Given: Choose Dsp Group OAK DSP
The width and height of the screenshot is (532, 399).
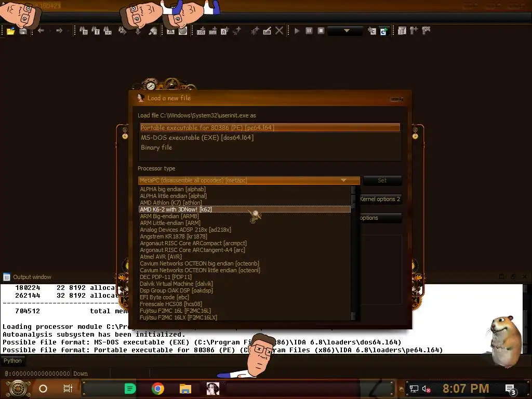Looking at the screenshot, I should pyautogui.click(x=245, y=290).
